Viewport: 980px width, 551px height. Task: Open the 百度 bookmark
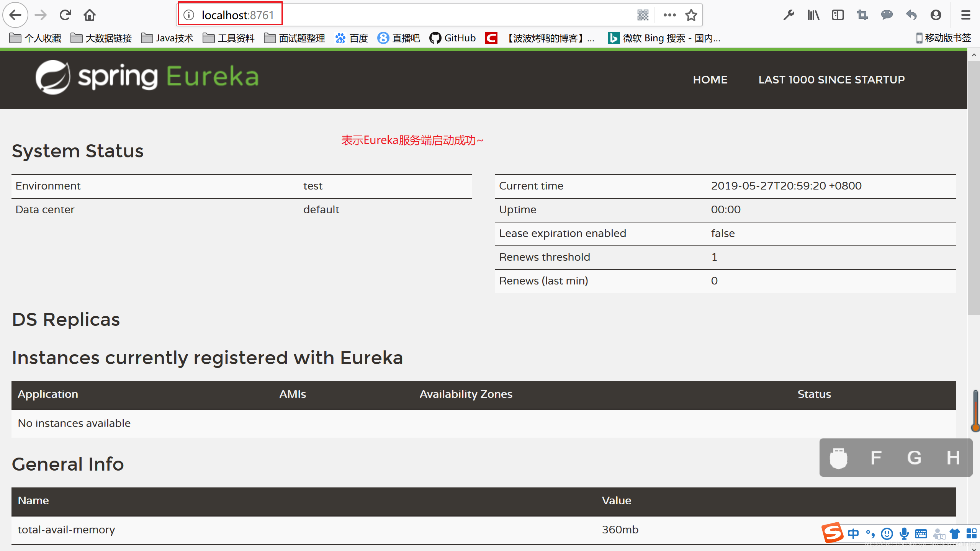pos(352,38)
